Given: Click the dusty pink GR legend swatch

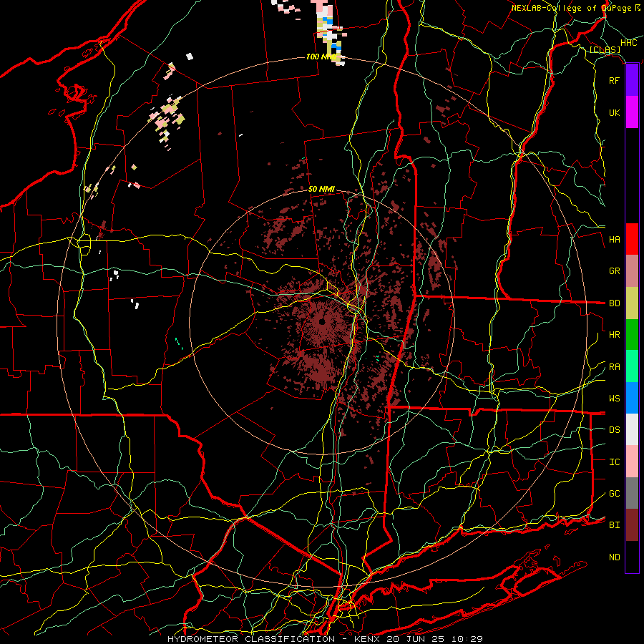Looking at the screenshot, I should [x=632, y=271].
